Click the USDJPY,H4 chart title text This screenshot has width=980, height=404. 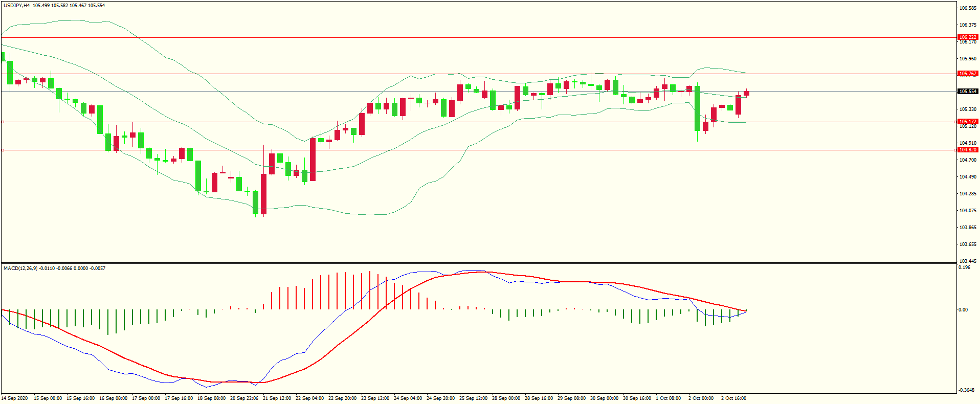coord(16,6)
